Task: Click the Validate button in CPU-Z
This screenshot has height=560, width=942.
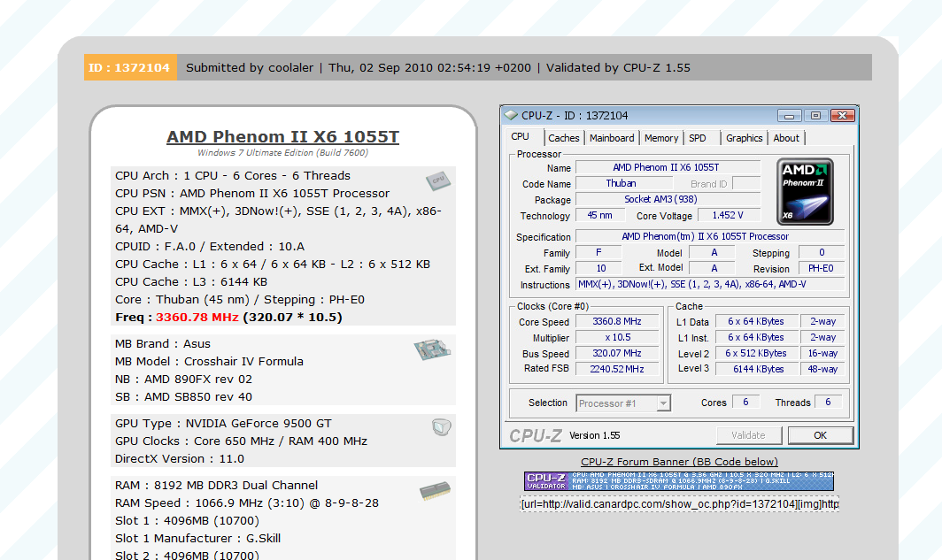Action: coord(749,435)
